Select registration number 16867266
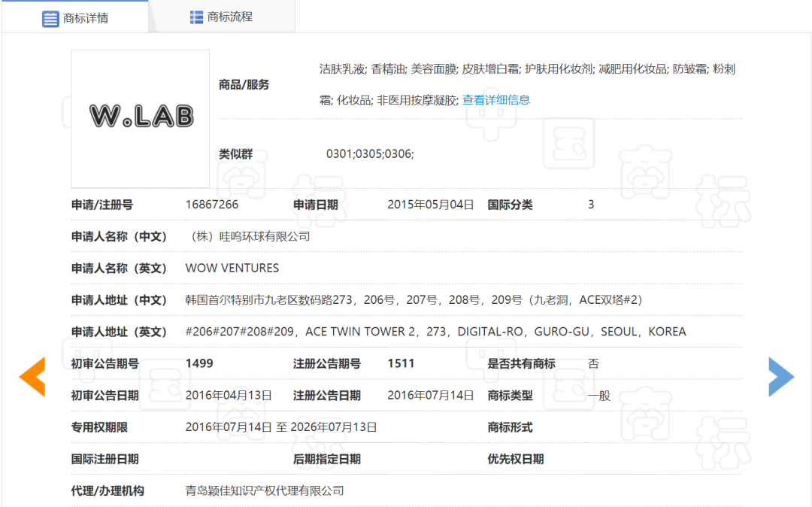Viewport: 812px width, 507px height. pos(212,205)
